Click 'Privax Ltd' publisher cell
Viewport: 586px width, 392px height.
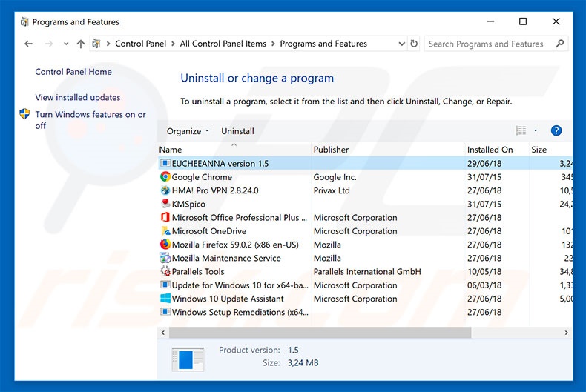click(332, 190)
